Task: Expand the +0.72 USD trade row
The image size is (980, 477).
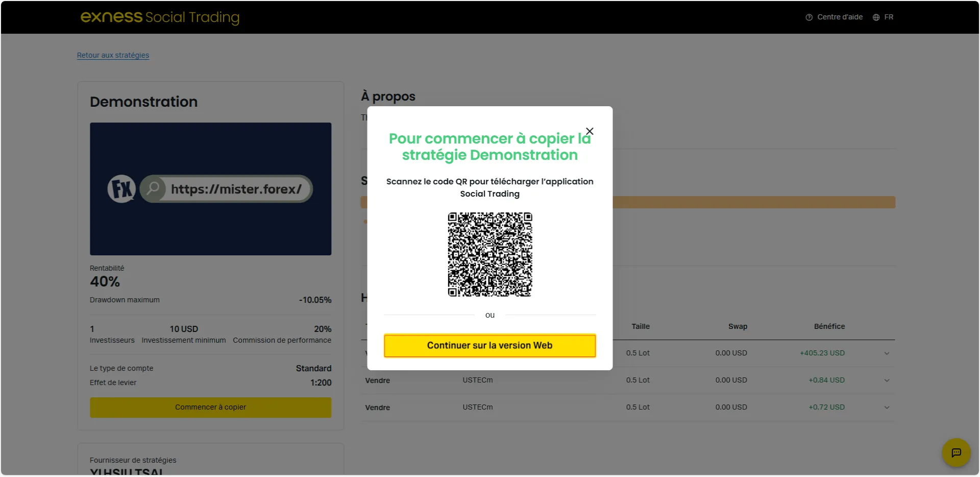Action: coord(887,408)
